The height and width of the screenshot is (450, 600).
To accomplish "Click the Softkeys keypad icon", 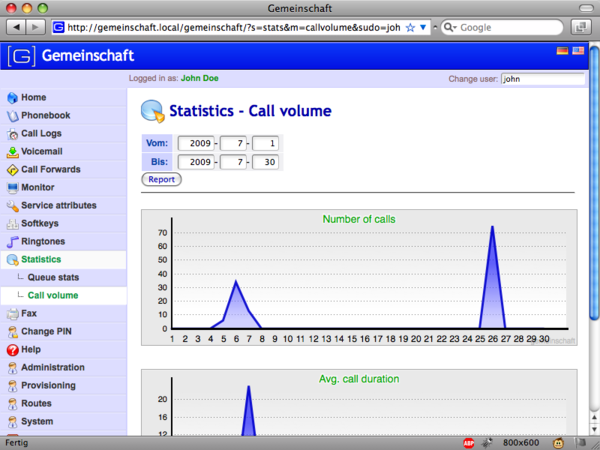I will click(x=12, y=224).
